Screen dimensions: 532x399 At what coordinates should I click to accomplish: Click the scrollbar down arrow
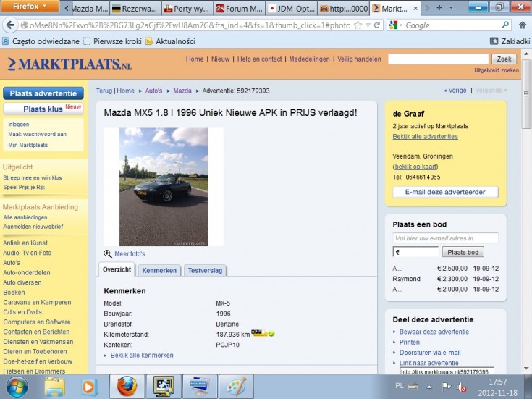click(x=526, y=368)
